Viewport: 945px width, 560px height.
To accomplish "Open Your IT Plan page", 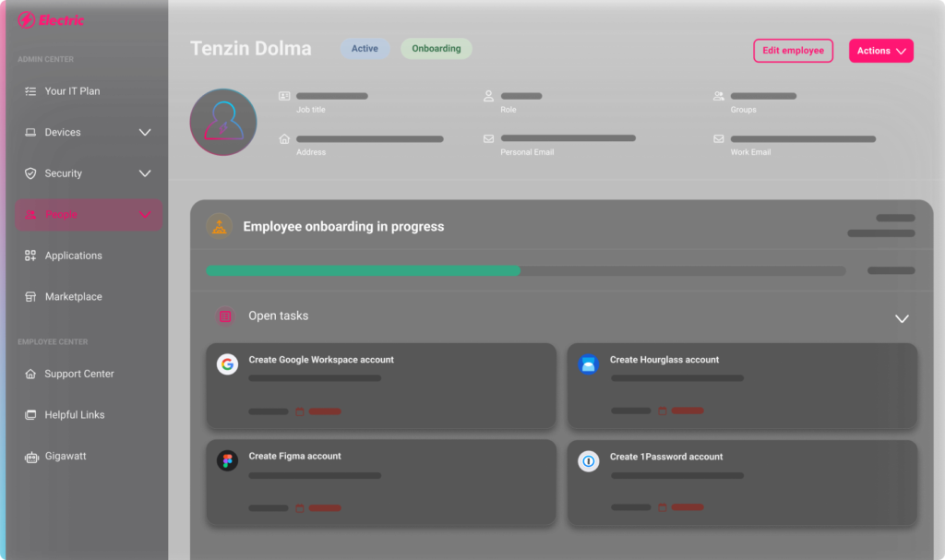I will coord(72,91).
